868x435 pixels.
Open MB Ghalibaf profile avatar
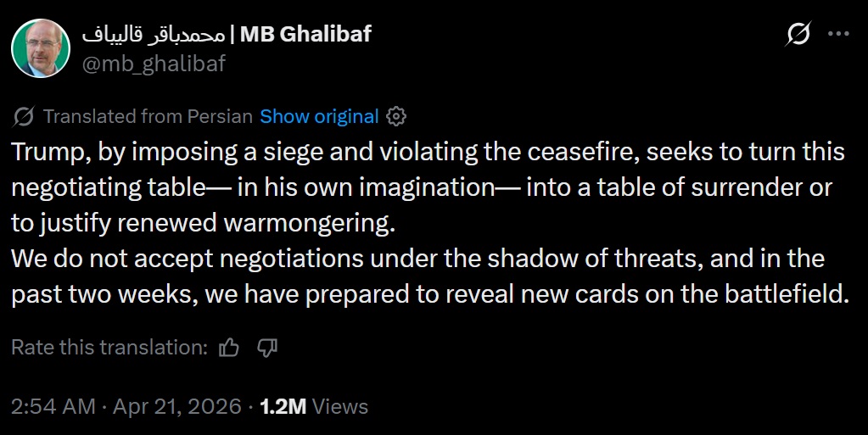click(x=40, y=48)
